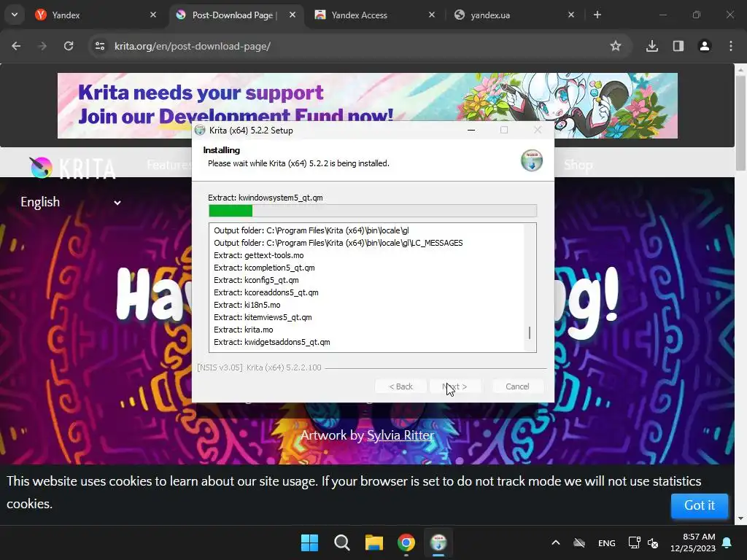Screen dimensions: 747x560
Task: Select log line 'Extract: kconfig5_qt.qm'
Action: point(256,280)
